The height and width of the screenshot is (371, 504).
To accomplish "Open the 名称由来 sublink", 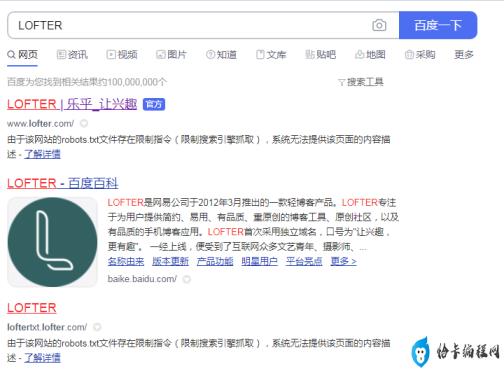I will click(x=126, y=261).
